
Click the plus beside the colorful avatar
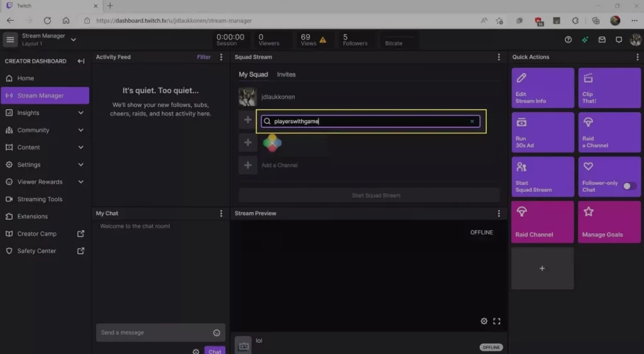(x=248, y=143)
